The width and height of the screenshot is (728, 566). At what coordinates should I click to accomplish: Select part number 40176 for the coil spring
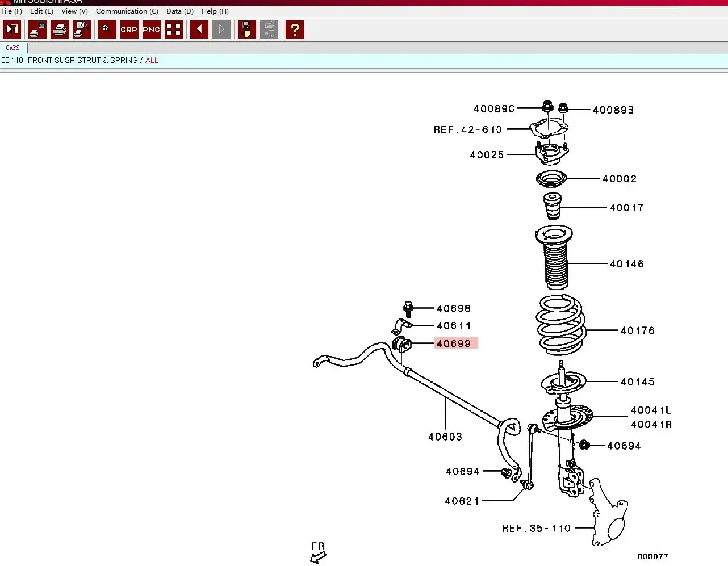pyautogui.click(x=637, y=330)
